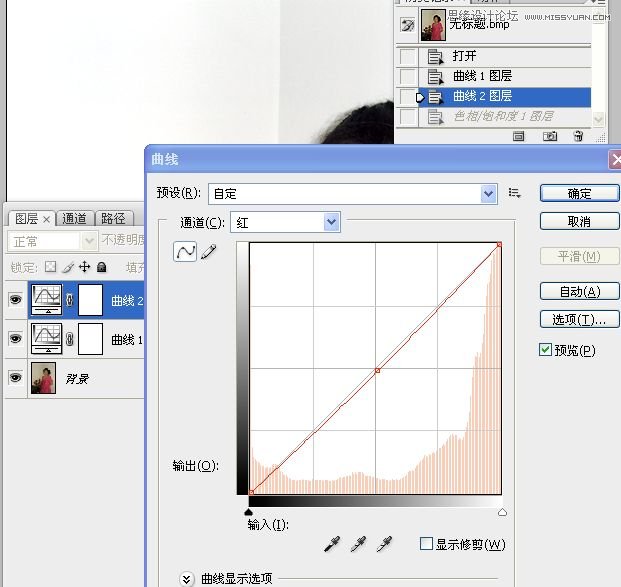Screen dimensions: 621x587
Task: Hide the 背景 layer
Action: pos(15,377)
